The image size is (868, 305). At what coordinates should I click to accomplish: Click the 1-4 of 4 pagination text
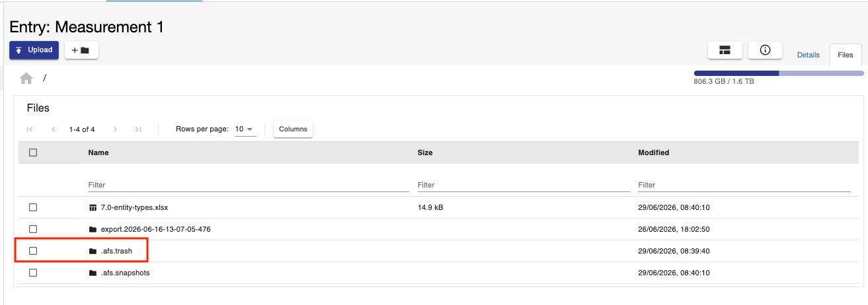tap(82, 129)
